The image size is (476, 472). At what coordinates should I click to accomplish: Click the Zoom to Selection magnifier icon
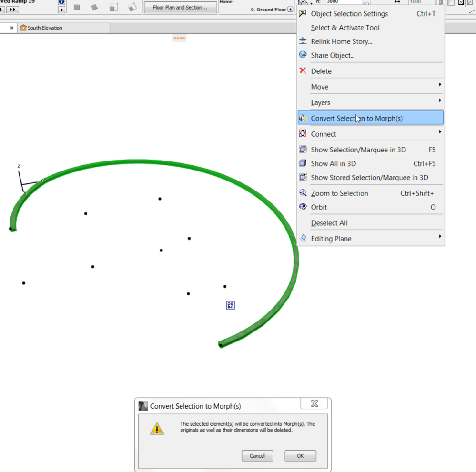pos(303,192)
